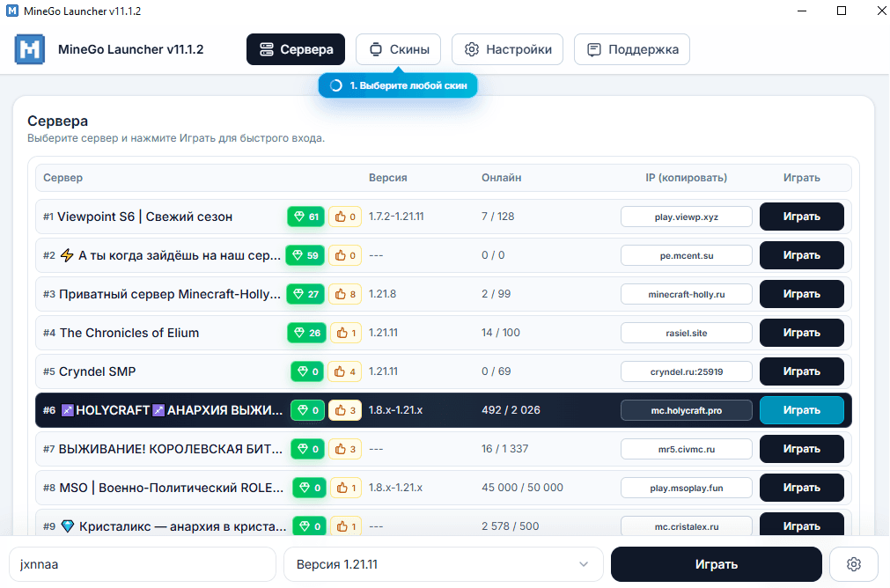Click the green diamond badge for The Chronicles of Elium
890x588 pixels.
click(x=306, y=333)
